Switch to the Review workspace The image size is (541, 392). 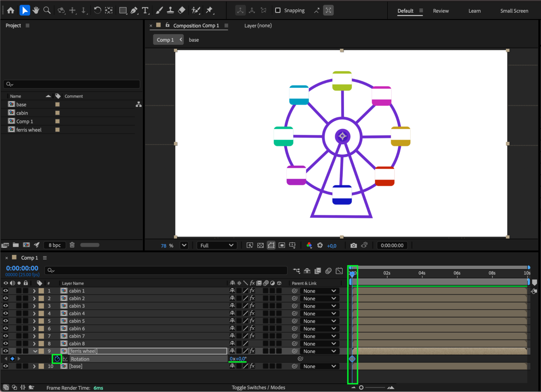[x=441, y=11]
